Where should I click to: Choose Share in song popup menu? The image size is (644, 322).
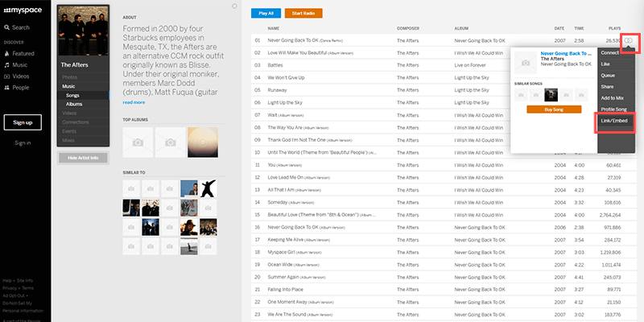click(x=607, y=87)
